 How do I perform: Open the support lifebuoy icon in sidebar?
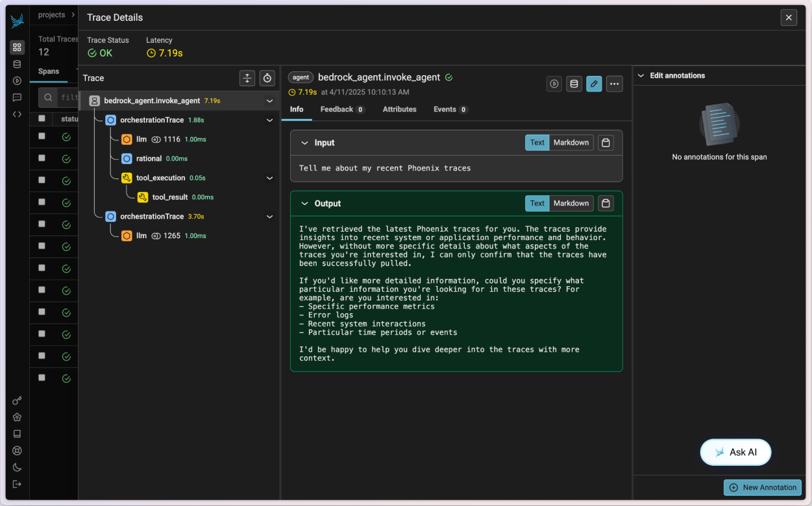coord(17,451)
